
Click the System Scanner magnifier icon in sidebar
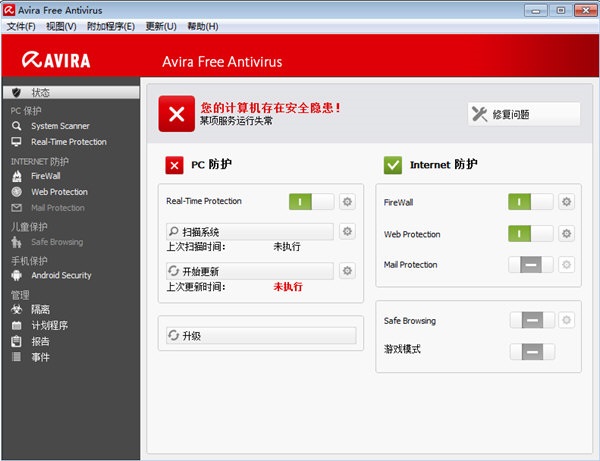[16, 126]
